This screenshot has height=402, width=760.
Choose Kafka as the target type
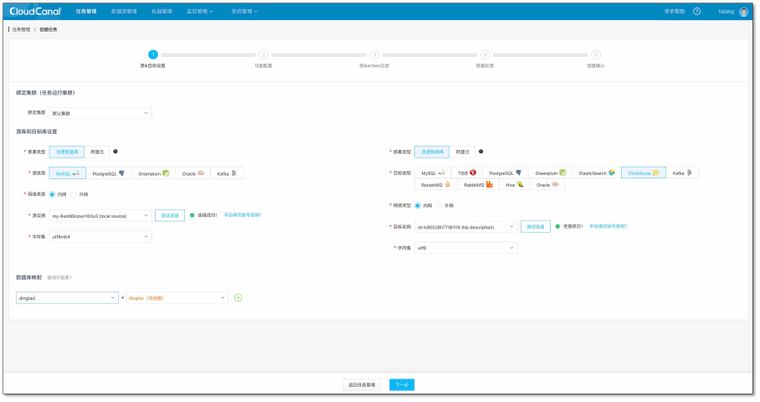pos(682,173)
